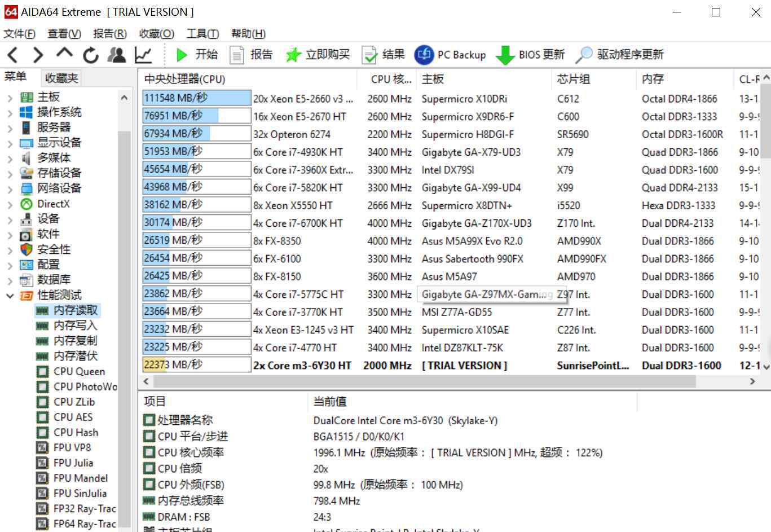Open the 帮助(H) menu
771x532 pixels.
[248, 34]
